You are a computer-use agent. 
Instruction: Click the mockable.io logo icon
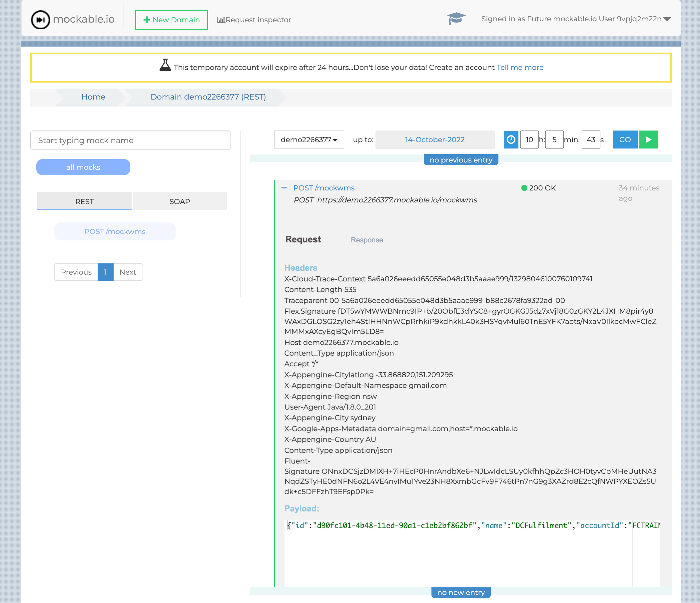click(x=41, y=20)
